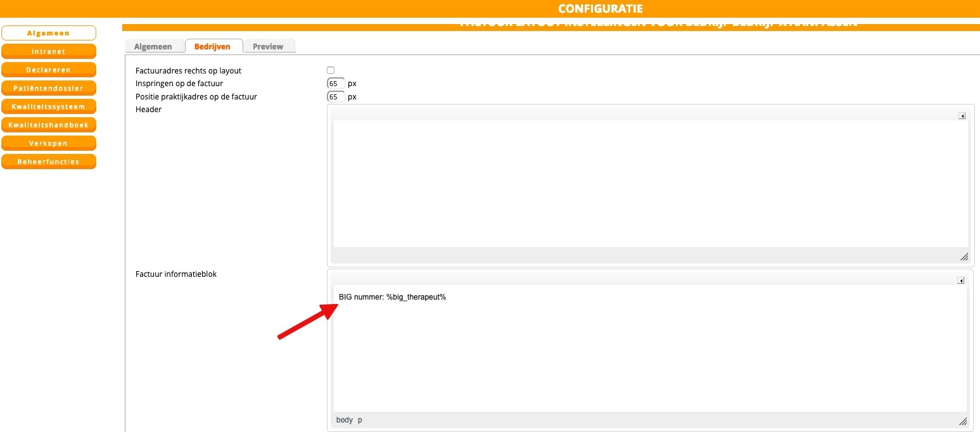Select the Bedrijven tab
The image size is (980, 432).
[x=212, y=47]
